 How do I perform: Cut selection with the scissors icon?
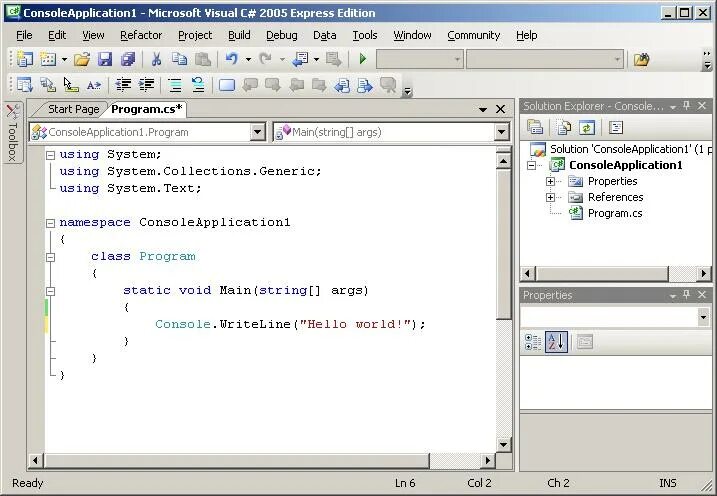point(156,59)
